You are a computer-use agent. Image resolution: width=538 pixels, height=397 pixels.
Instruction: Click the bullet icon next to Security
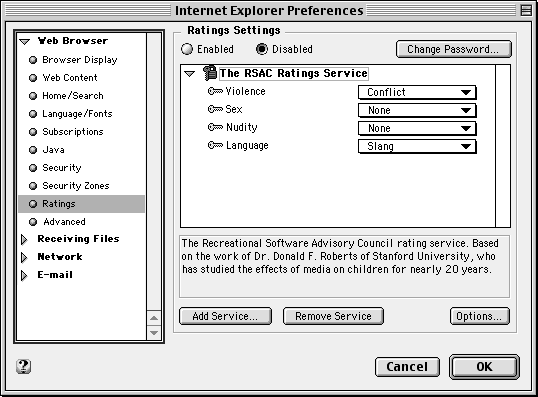click(33, 168)
